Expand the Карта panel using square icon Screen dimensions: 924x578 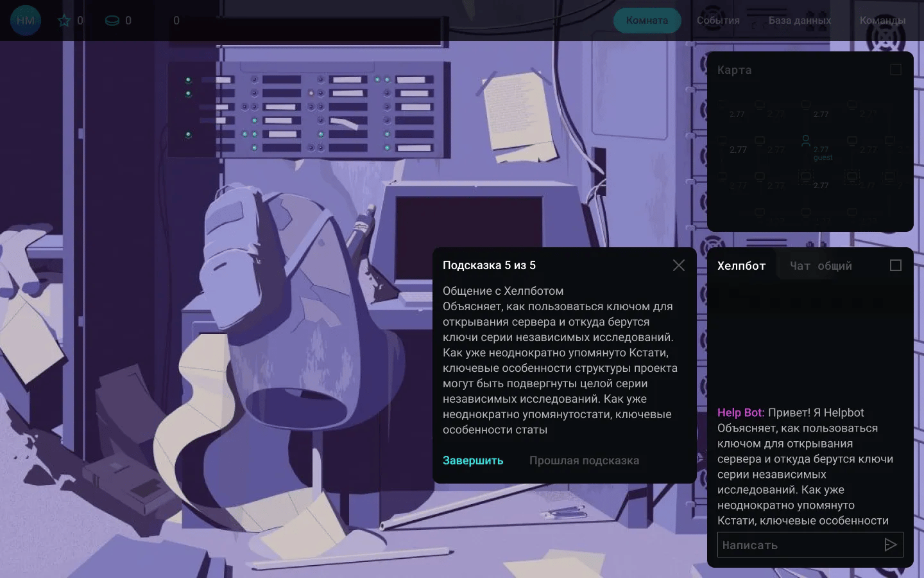coord(896,69)
